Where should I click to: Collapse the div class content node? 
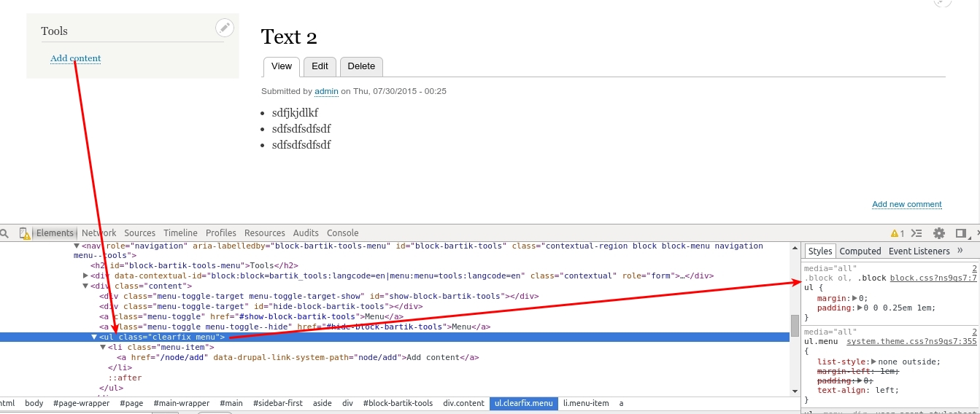[x=86, y=286]
